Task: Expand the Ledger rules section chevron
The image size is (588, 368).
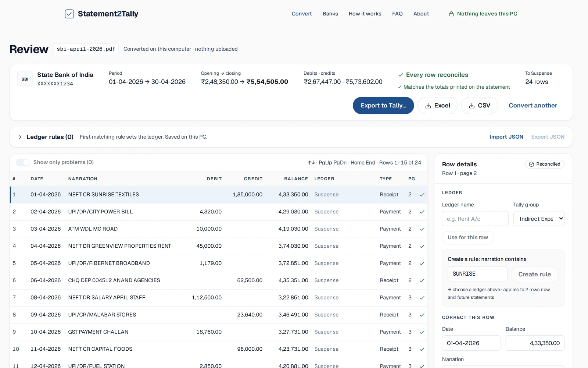Action: (x=20, y=137)
